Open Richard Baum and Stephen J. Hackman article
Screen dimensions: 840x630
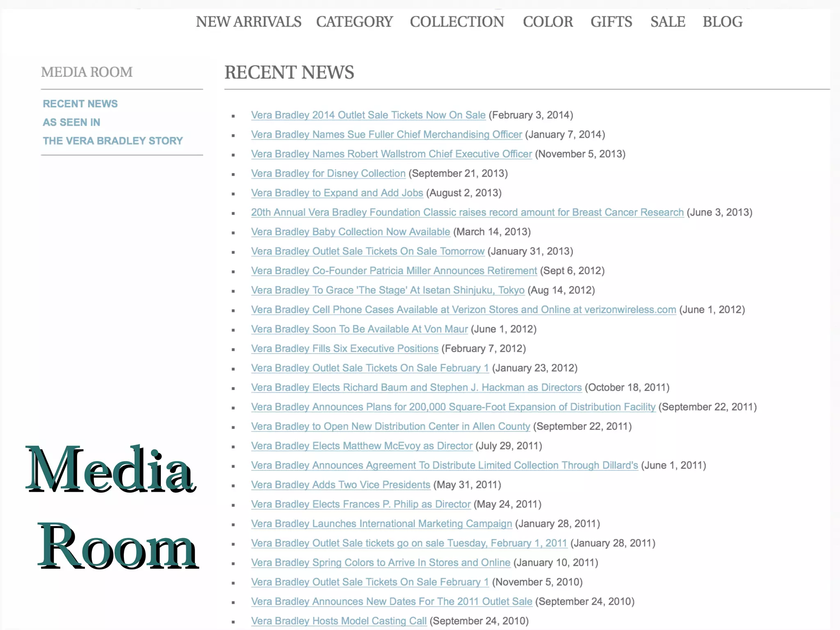click(x=416, y=388)
